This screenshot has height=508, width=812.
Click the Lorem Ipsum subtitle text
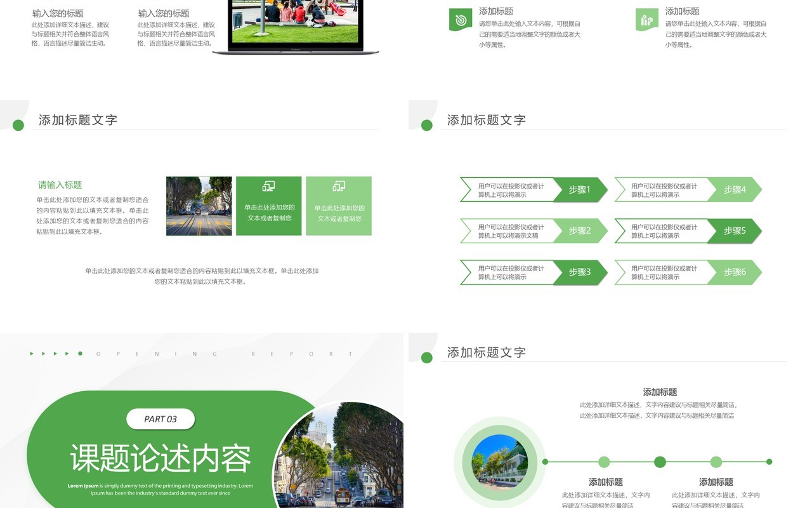[160, 489]
